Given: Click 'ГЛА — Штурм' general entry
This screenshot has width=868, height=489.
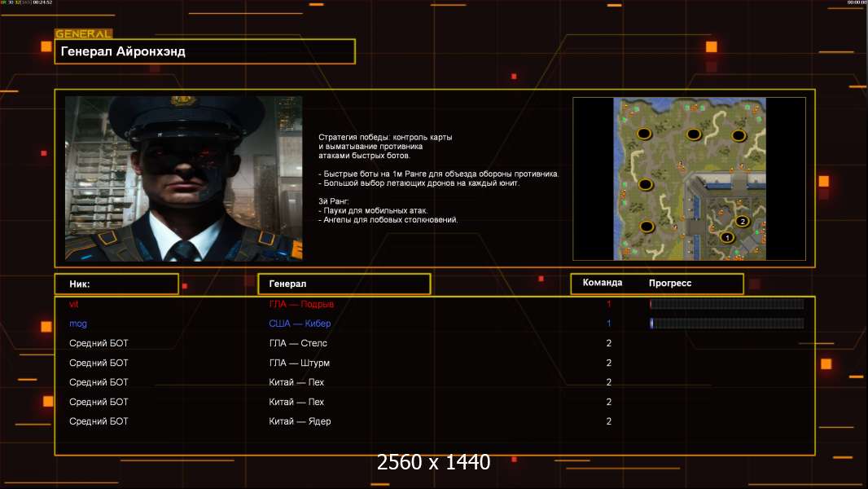Looking at the screenshot, I should 300,363.
